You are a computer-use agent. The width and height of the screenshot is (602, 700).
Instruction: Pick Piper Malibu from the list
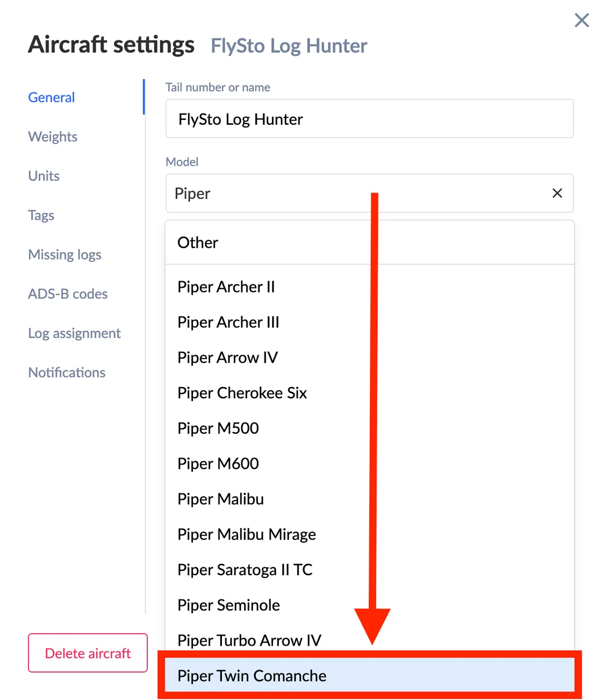[x=370, y=499]
